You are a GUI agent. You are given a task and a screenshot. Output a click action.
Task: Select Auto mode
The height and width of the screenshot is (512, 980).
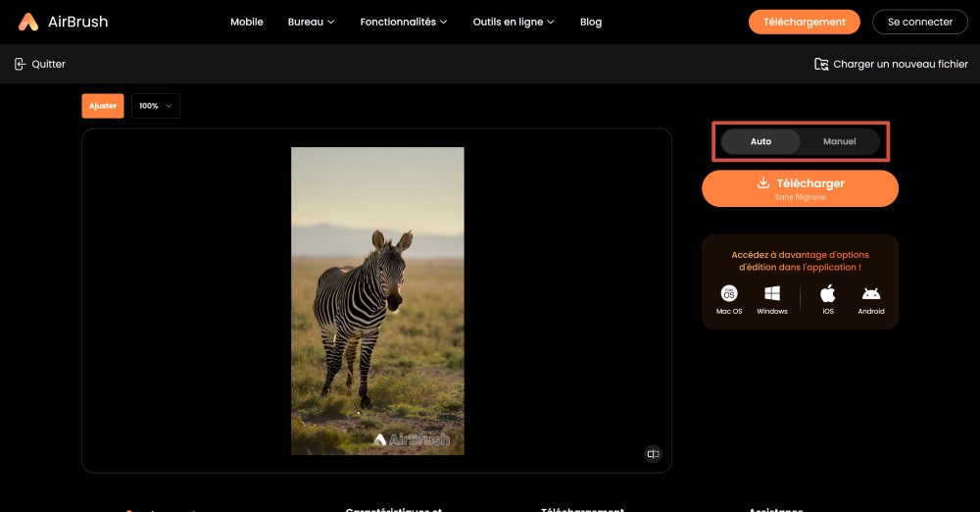tap(760, 141)
